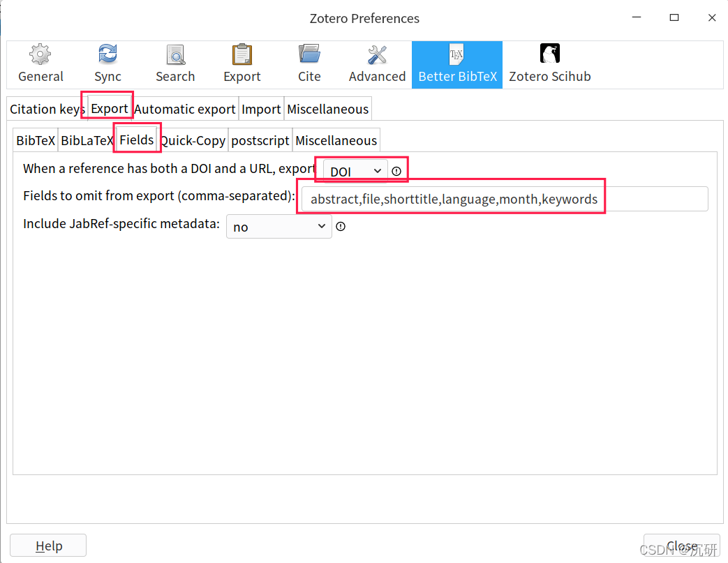Click info icon next to JabRef dropdown
Image resolution: width=728 pixels, height=563 pixels.
click(x=341, y=227)
